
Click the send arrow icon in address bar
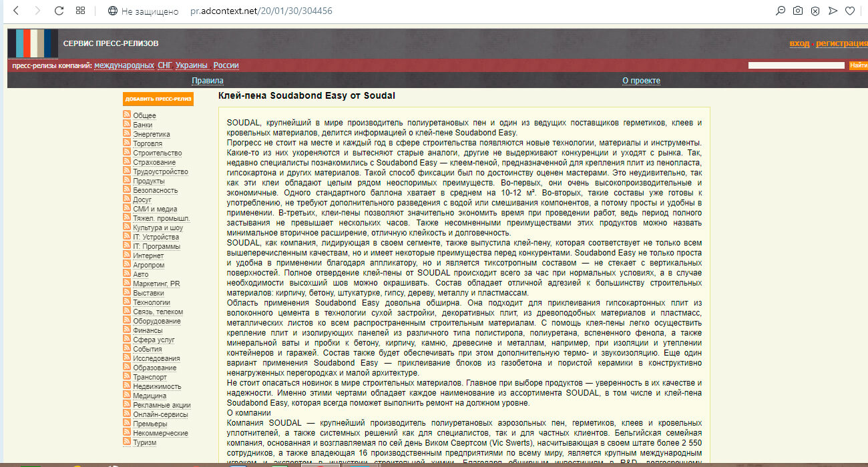coord(832,11)
